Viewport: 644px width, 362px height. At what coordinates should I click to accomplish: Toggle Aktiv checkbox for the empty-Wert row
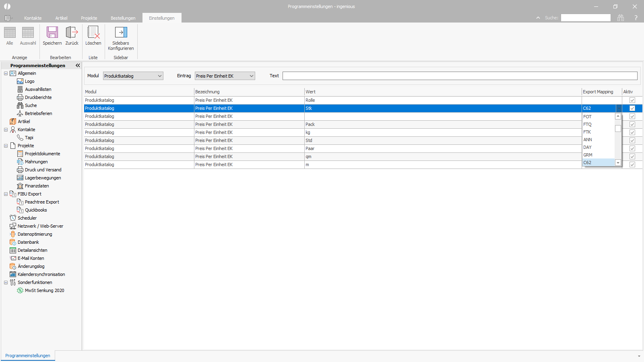[x=632, y=116]
